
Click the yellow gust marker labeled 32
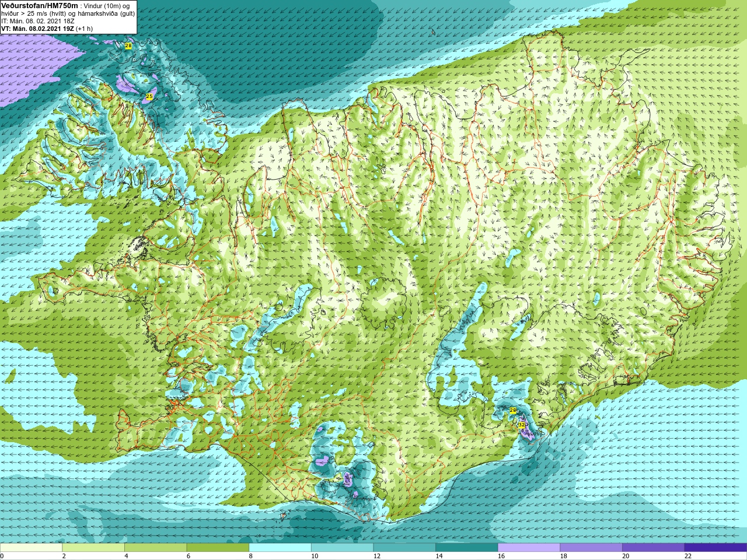522,425
